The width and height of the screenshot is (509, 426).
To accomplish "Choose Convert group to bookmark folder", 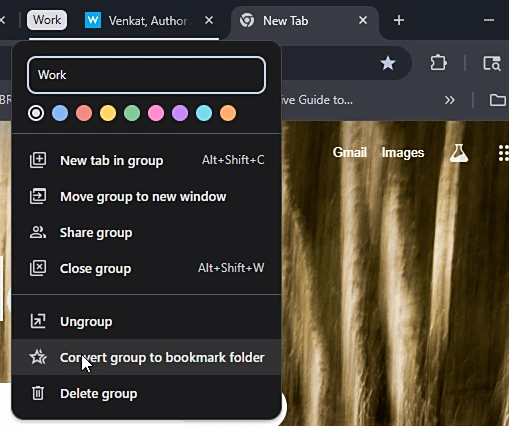I will coord(147,357).
